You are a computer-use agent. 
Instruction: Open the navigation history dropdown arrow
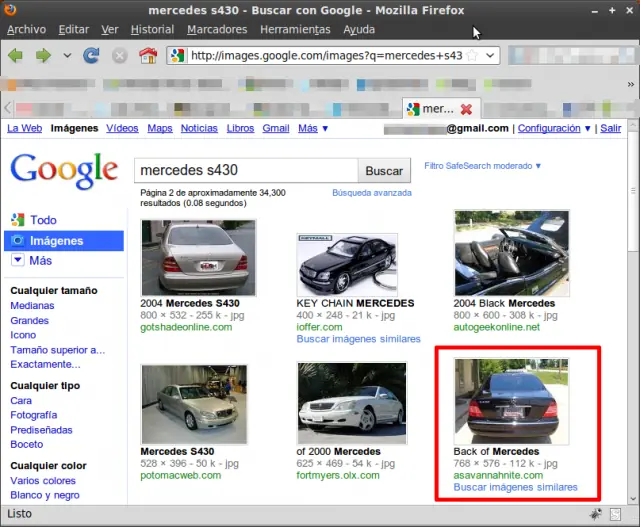(x=68, y=56)
